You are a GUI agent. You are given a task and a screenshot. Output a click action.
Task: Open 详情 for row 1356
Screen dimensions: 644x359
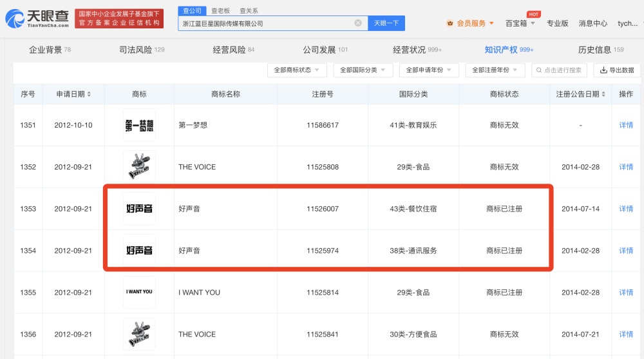coord(626,335)
